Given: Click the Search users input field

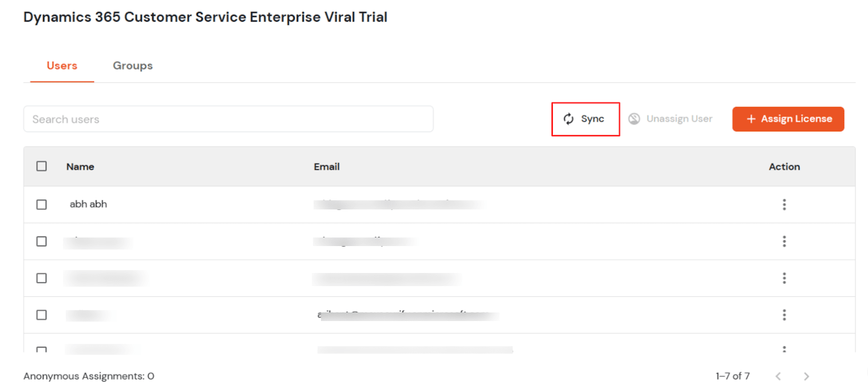Looking at the screenshot, I should click(x=228, y=118).
